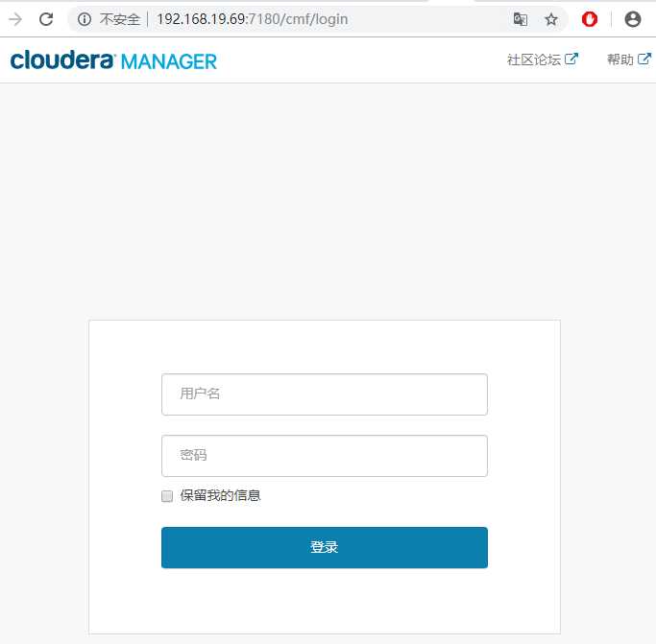
Task: Focus the 用户名 username field
Action: click(325, 394)
